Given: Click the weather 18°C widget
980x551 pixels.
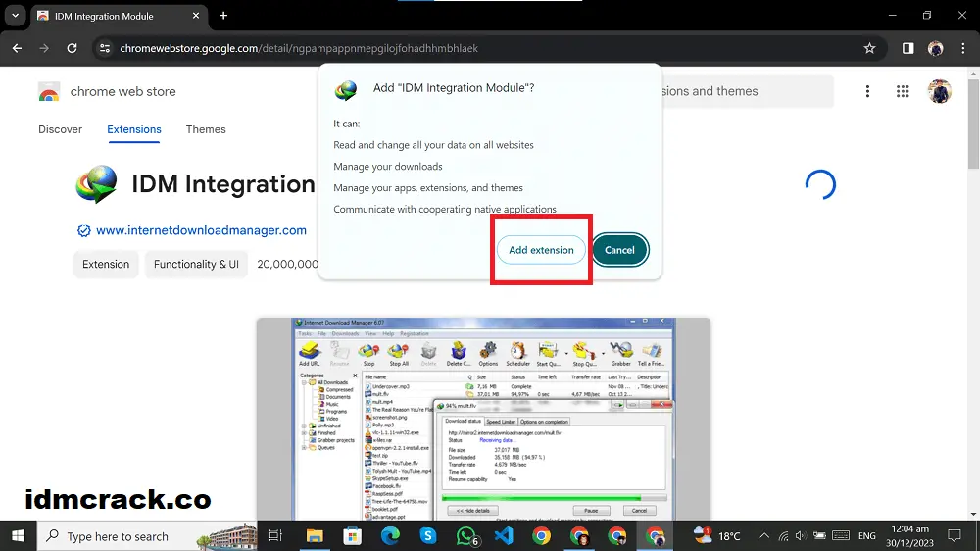Looking at the screenshot, I should click(717, 536).
